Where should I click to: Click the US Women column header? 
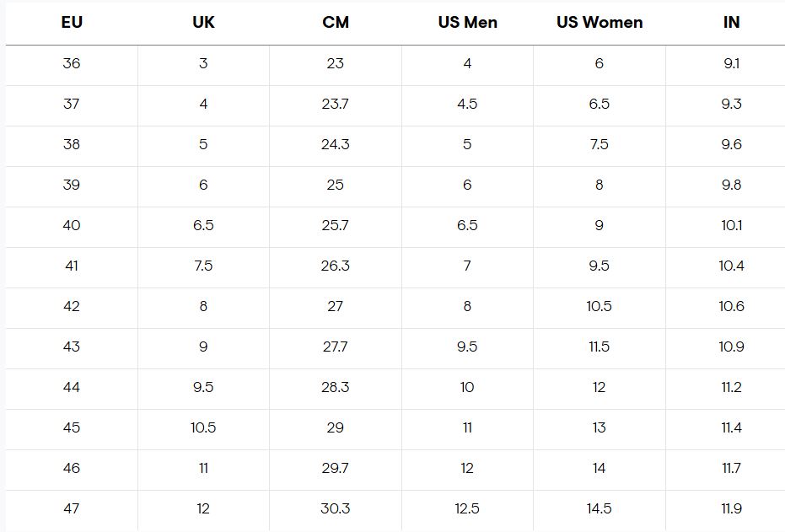[600, 23]
